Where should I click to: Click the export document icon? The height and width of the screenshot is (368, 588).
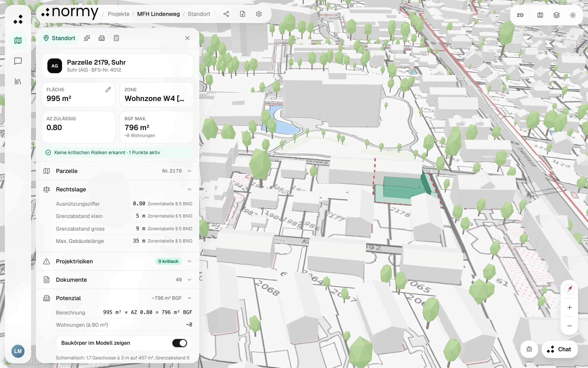click(x=243, y=14)
